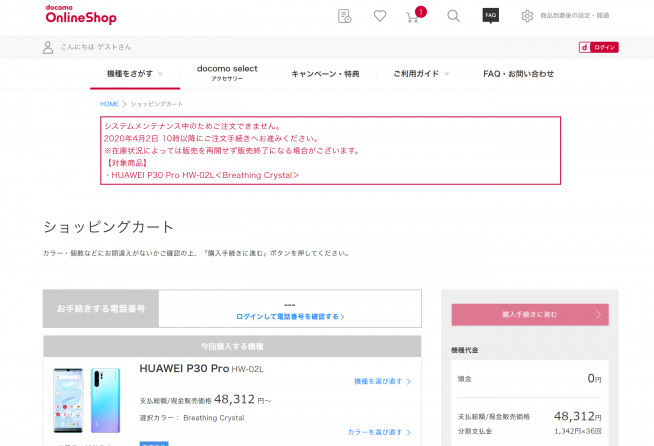Click the 購入手続きに進む button
654x446 pixels.
[530, 315]
